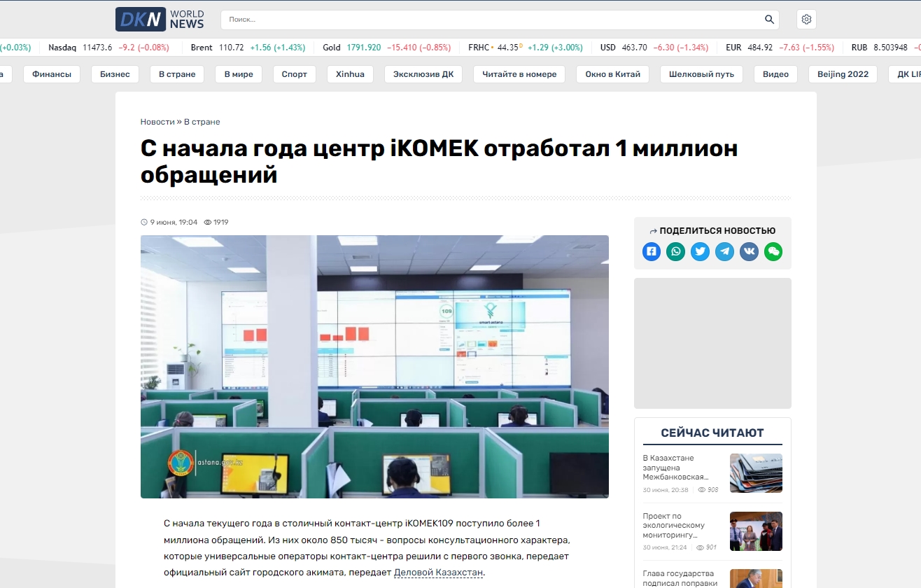Share the news on Twitter
Screen dimensions: 921x588
700,252
